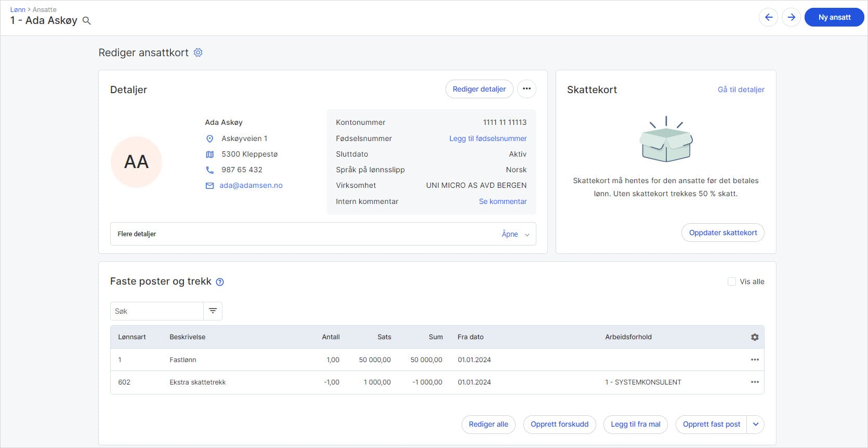
Task: Click Rediger detaljer button
Action: 479,89
